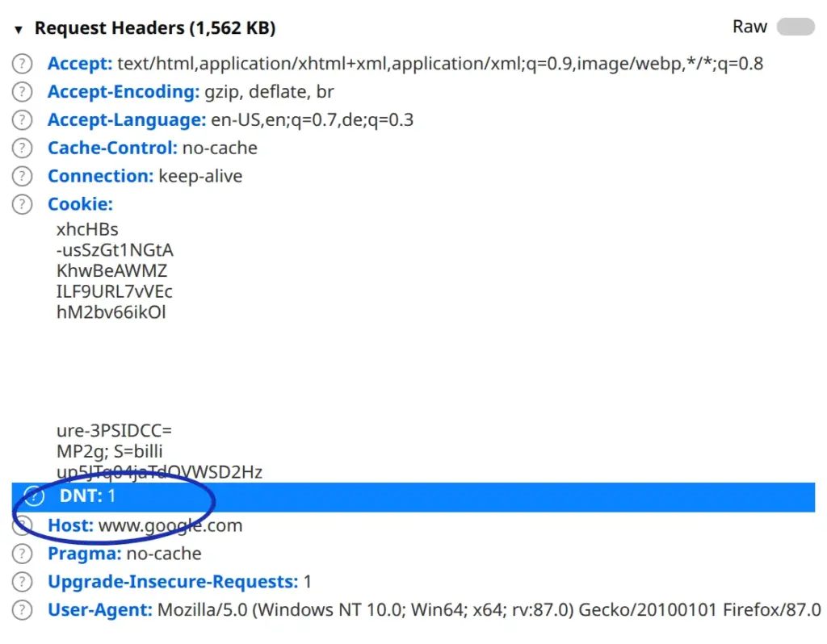This screenshot has height=644, width=827.
Task: Select the Host header name
Action: (70, 526)
